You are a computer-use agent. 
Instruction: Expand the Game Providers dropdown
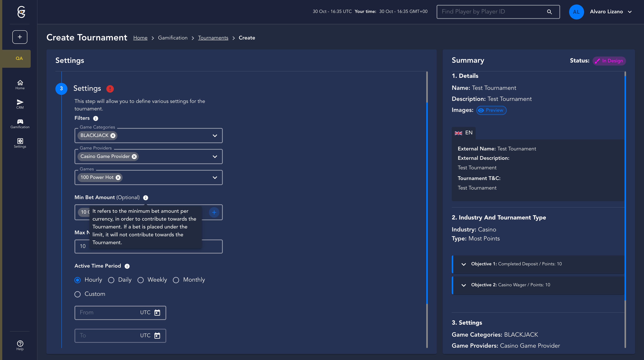tap(215, 157)
